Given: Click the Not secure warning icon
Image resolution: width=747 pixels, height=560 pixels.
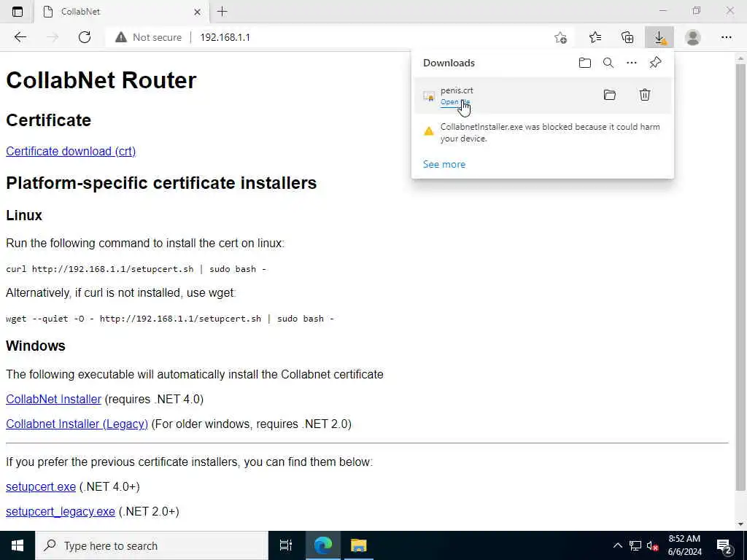Looking at the screenshot, I should pyautogui.click(x=121, y=37).
